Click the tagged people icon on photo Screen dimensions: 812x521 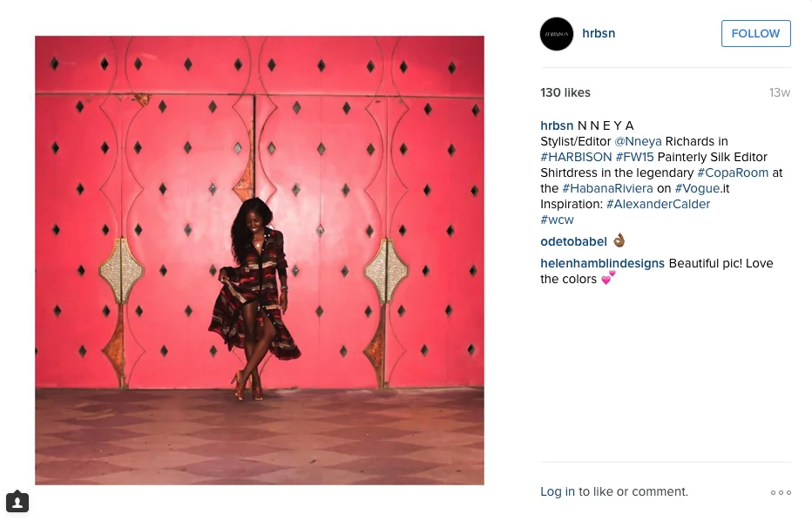[17, 502]
